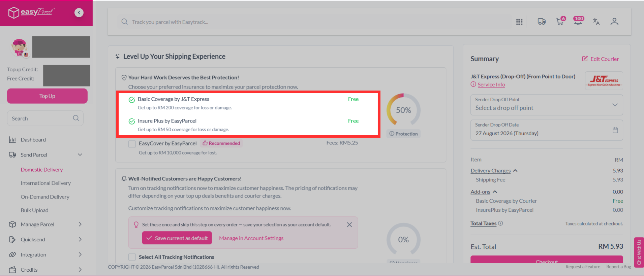Open the Manage Parcel menu
Image resolution: width=644 pixels, height=276 pixels.
[x=37, y=225]
